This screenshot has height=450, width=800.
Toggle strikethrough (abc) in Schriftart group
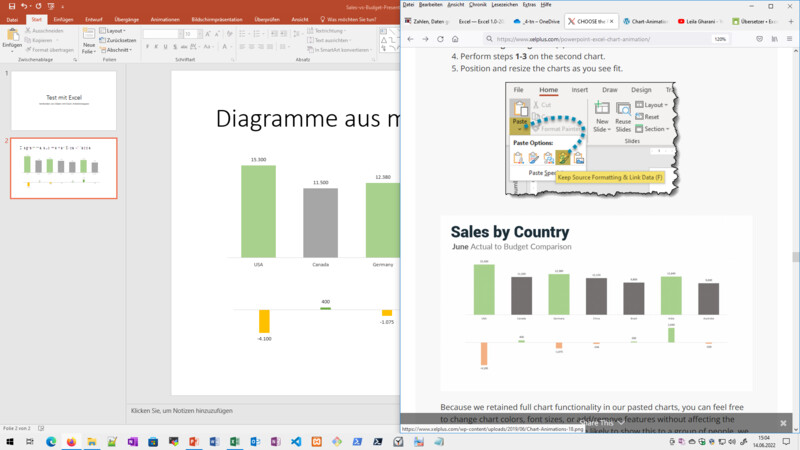(184, 47)
